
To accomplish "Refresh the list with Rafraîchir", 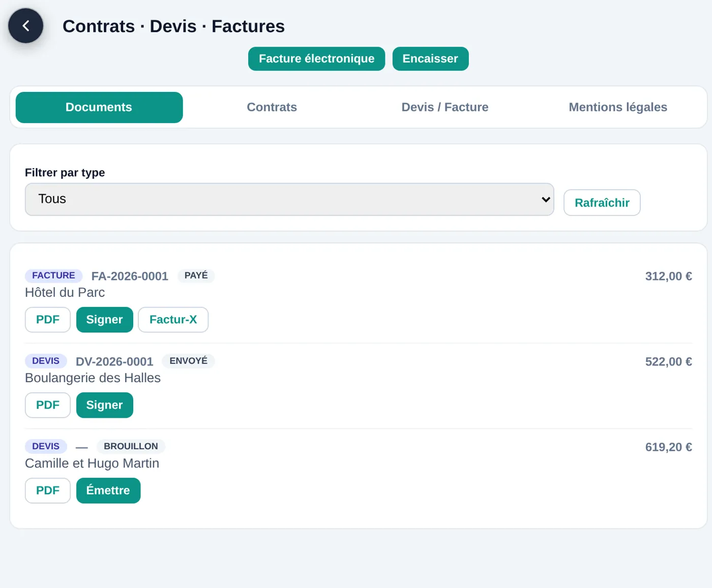I will (602, 203).
